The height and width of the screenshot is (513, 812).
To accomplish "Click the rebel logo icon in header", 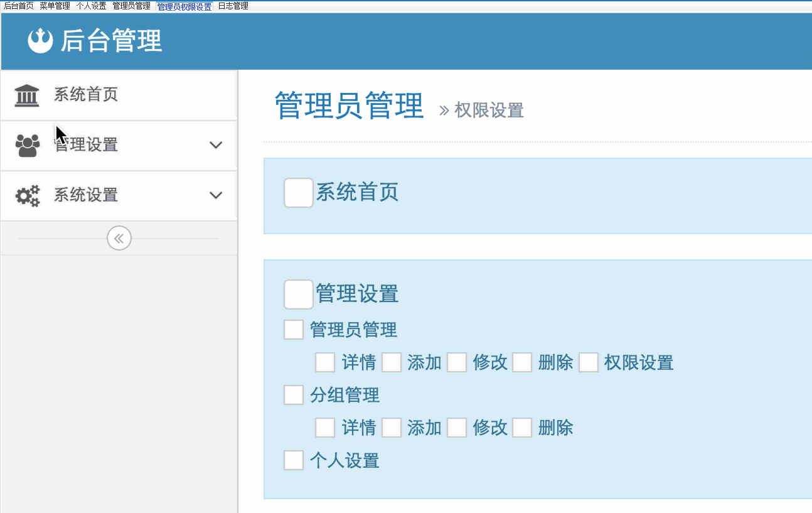I will point(40,41).
